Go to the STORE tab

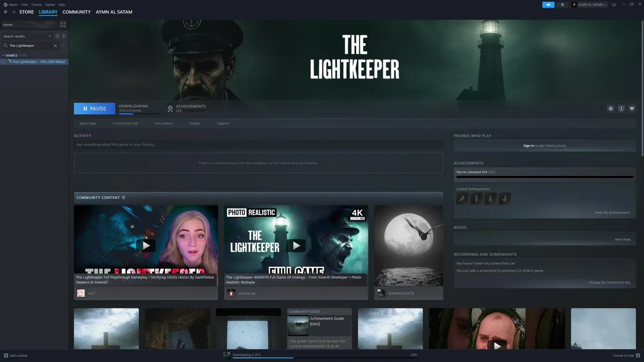point(27,12)
